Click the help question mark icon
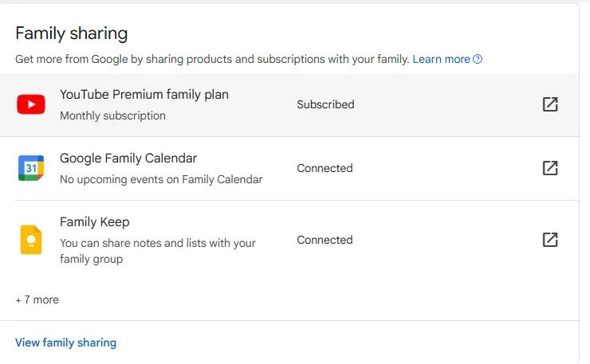The image size is (590, 364). click(478, 59)
